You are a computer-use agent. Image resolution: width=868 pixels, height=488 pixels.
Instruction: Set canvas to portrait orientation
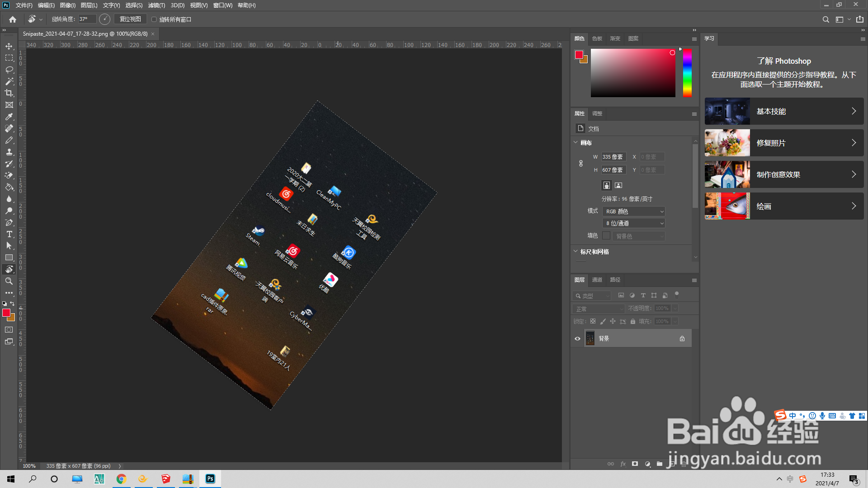pyautogui.click(x=607, y=185)
